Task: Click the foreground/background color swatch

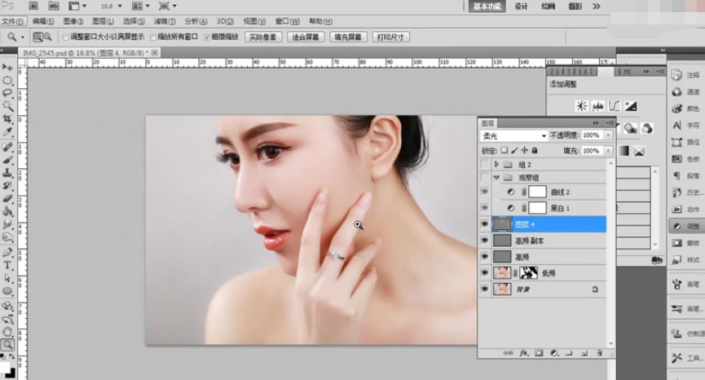Action: [8, 371]
